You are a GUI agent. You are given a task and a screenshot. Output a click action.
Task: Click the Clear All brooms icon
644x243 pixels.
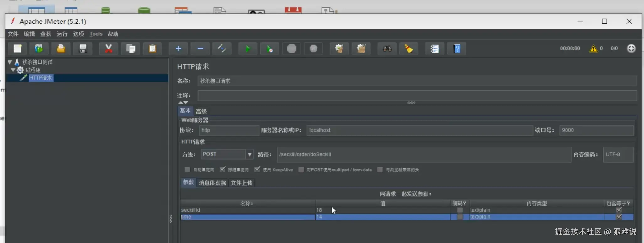tap(361, 49)
